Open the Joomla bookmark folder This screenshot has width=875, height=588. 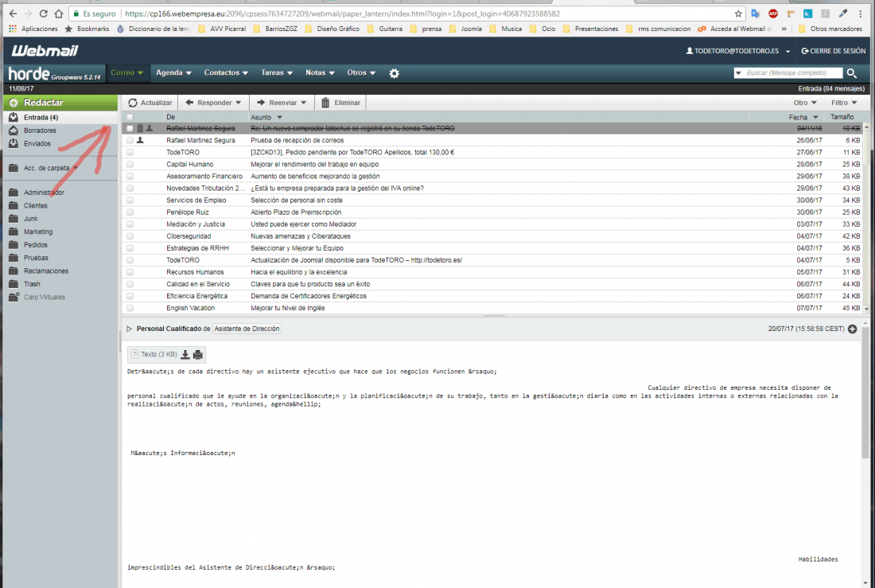(x=465, y=29)
